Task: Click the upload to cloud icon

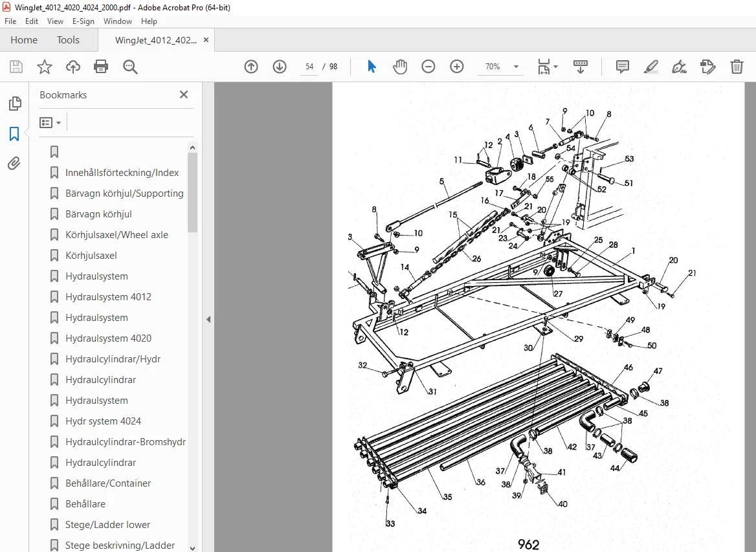Action: (x=72, y=67)
